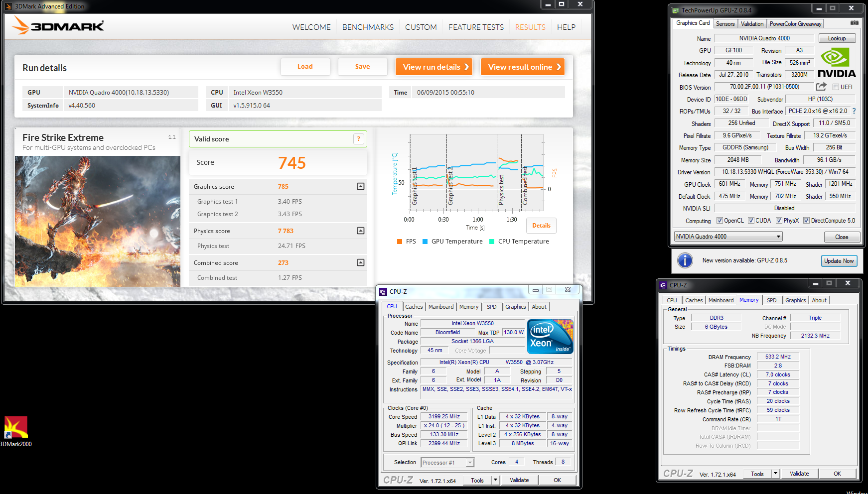Toggle the DirectCompute 5.0 checkbox
The height and width of the screenshot is (494, 868).
click(806, 221)
